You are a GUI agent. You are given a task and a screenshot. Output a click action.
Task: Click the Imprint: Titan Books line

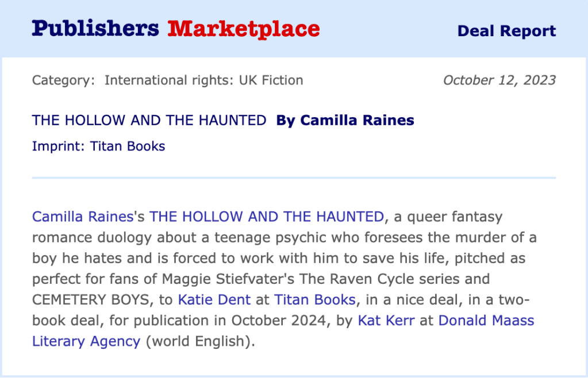tap(98, 146)
